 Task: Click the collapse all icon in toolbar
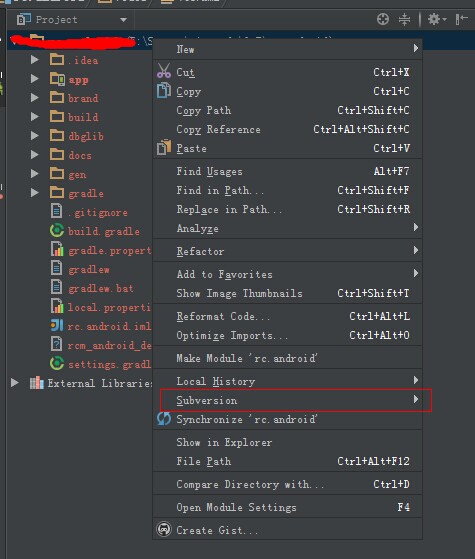point(404,19)
